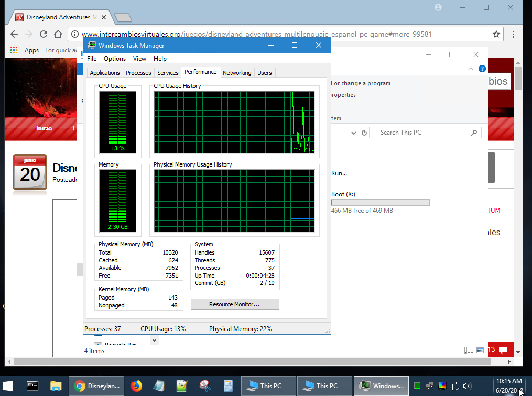532x396 pixels.
Task: Switch to the Networking tab in Task Manager
Action: (237, 73)
